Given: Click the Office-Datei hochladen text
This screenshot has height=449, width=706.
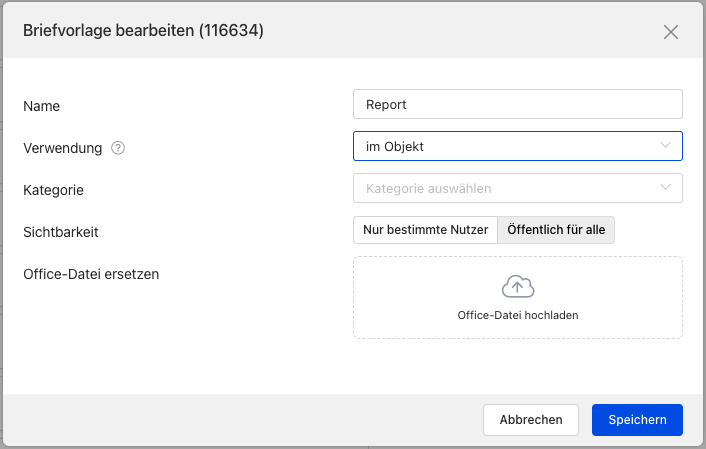Looking at the screenshot, I should coord(518,315).
